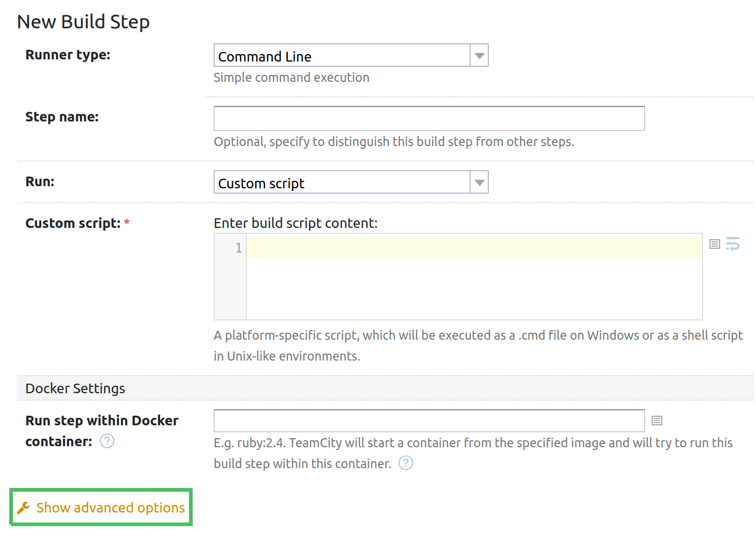Open the expanded editor for the Docker image field

pos(656,421)
